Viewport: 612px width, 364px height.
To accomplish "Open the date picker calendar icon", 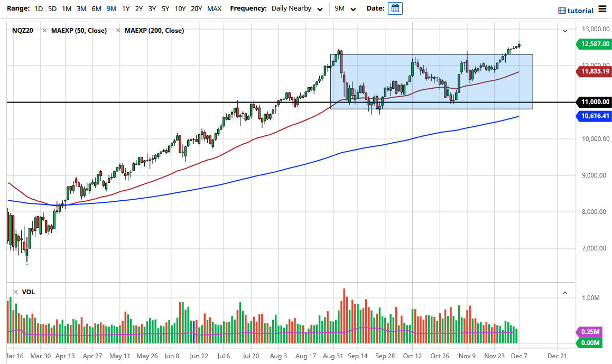I will [395, 8].
